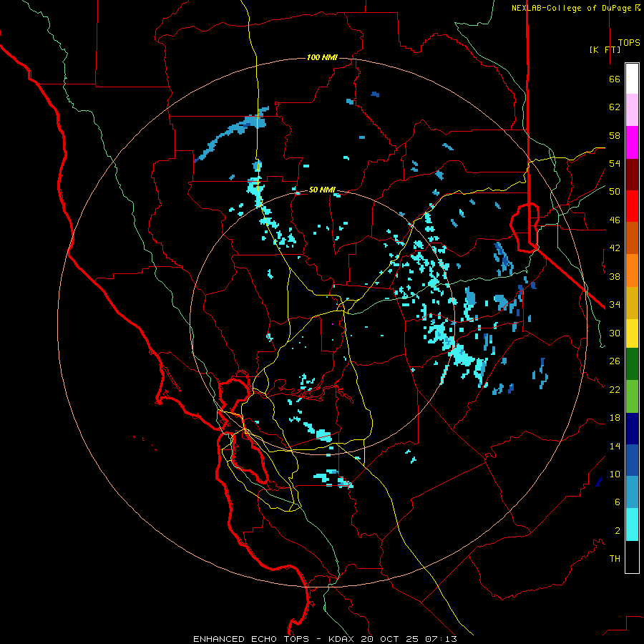
Task: Click the TH legend label
Action: coord(615,559)
